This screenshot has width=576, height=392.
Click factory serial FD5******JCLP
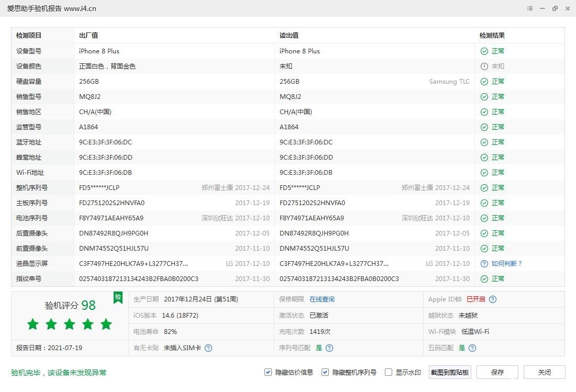(99, 187)
